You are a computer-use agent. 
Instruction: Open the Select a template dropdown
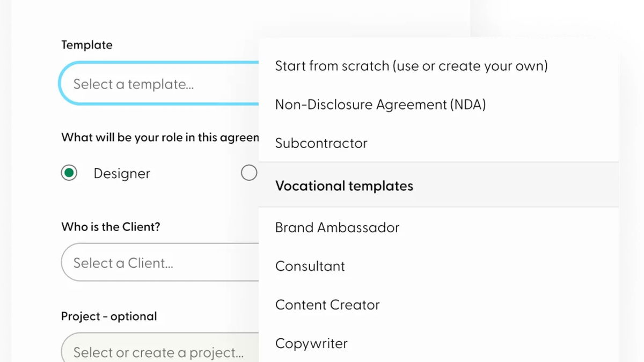click(159, 84)
